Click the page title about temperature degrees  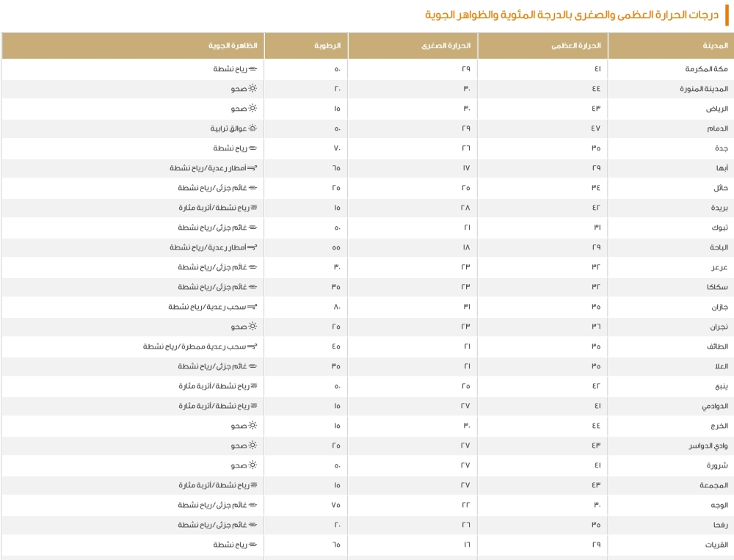[572, 15]
